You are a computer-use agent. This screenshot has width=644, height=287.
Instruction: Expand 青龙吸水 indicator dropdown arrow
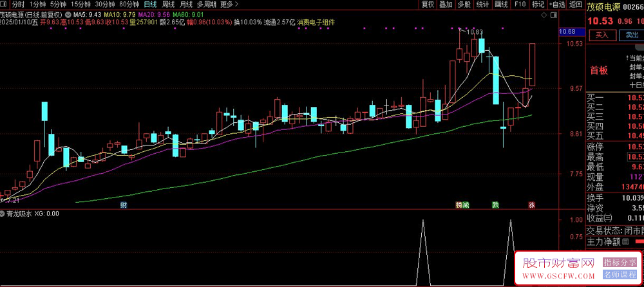pos(3,214)
